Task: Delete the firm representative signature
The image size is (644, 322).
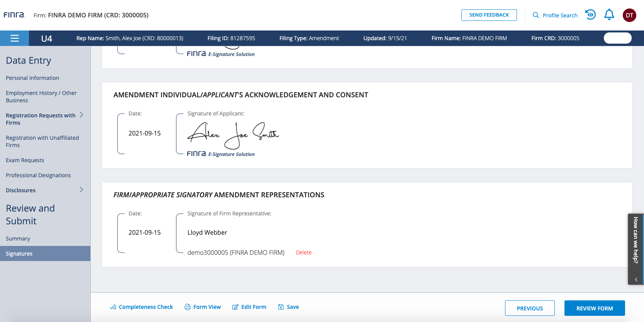Action: coord(303,253)
